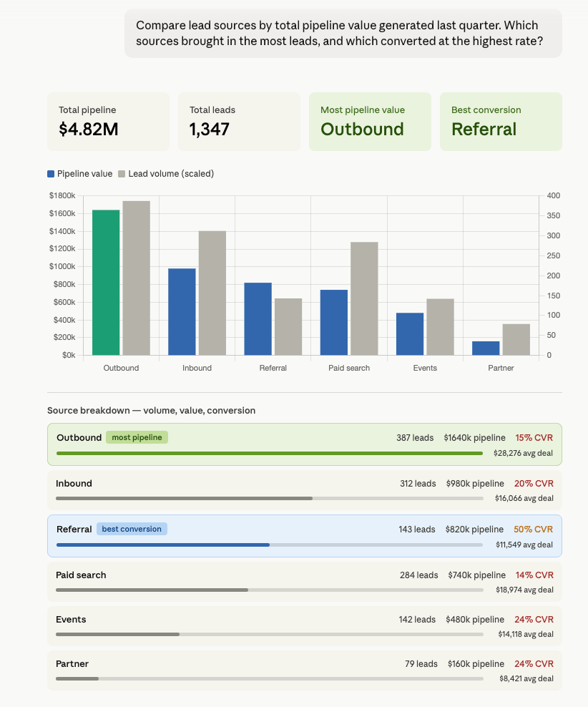Click '143 leads' in the Referral row

[x=417, y=530]
